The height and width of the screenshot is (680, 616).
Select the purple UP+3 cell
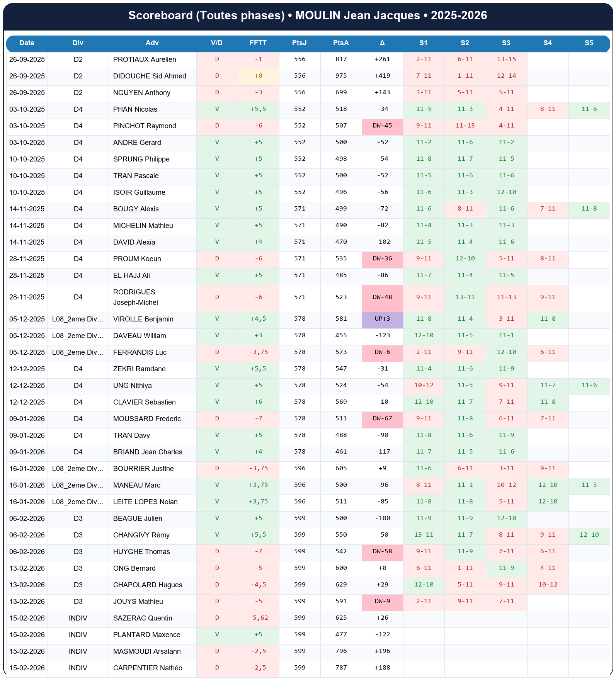coord(382,319)
